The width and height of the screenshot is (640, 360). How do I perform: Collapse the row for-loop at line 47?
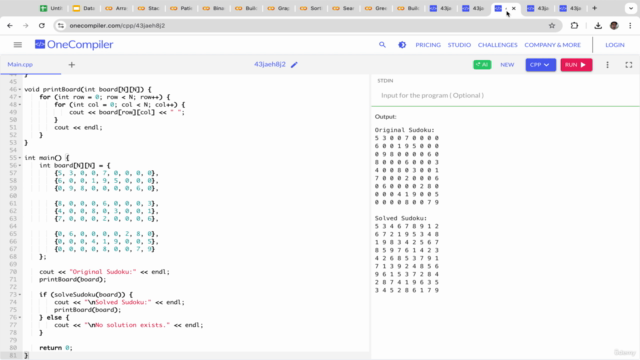tap(20, 97)
